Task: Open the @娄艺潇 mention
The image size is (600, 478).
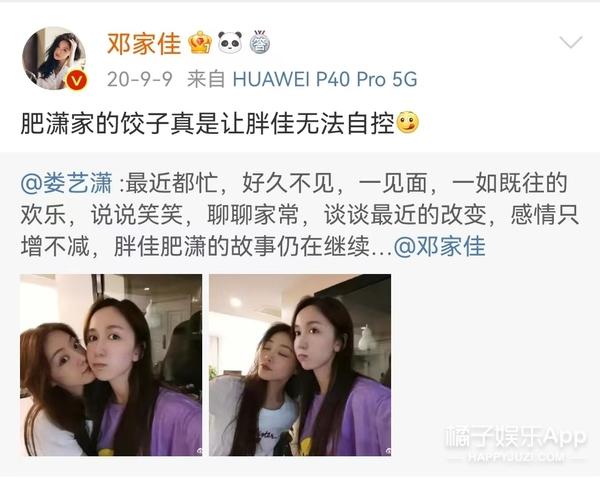Action: [66, 183]
